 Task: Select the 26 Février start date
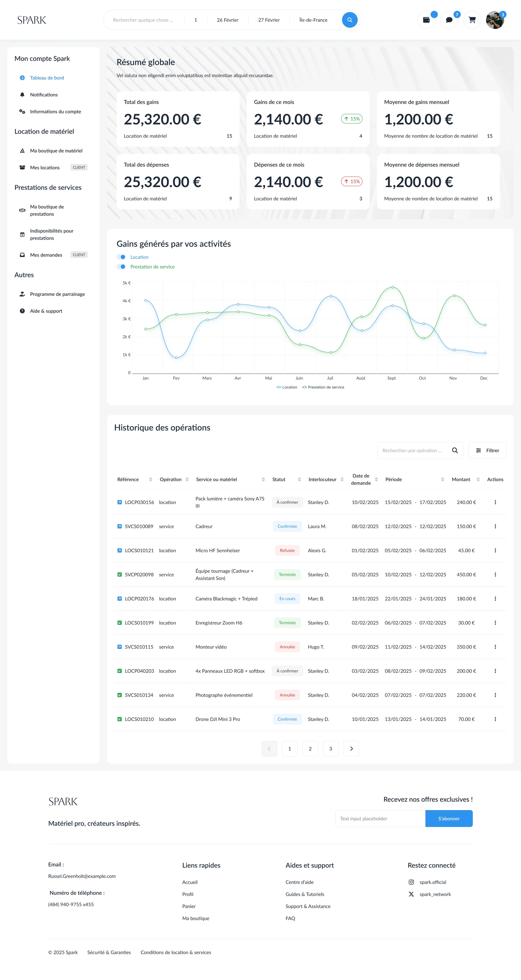(228, 20)
